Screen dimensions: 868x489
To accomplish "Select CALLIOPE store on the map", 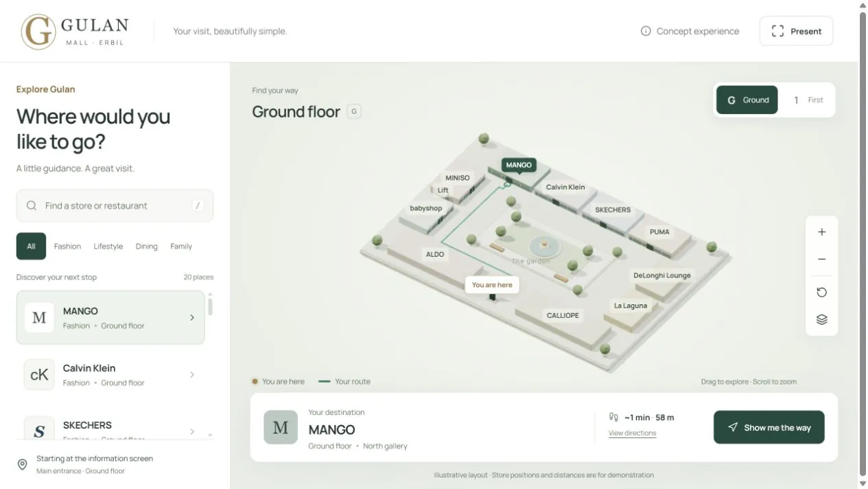I will 563,315.
